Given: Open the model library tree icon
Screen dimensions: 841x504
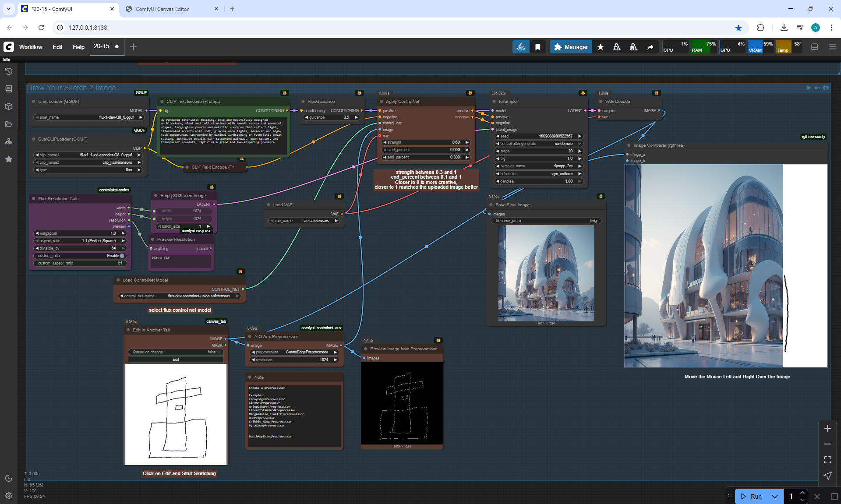Looking at the screenshot, I should coord(9,141).
